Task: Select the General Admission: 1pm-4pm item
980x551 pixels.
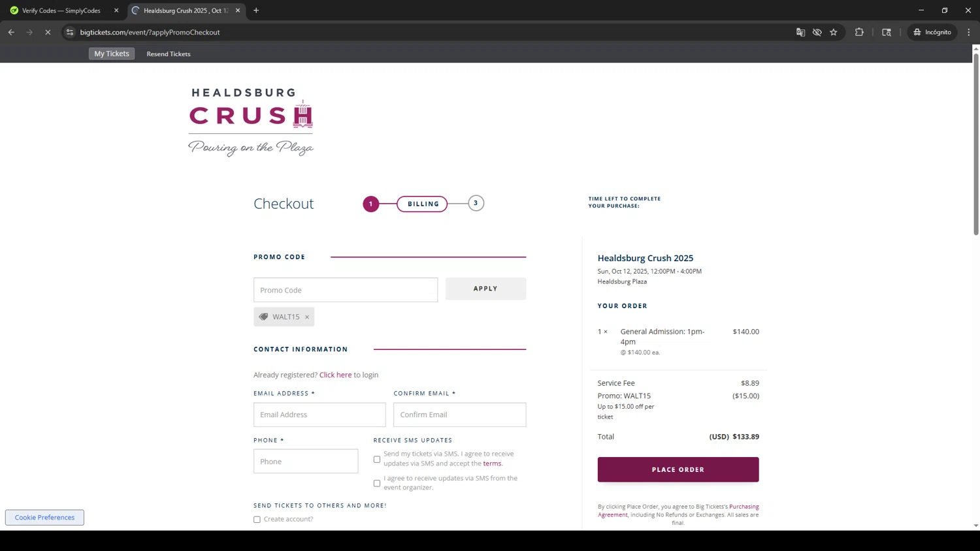Action: (662, 336)
